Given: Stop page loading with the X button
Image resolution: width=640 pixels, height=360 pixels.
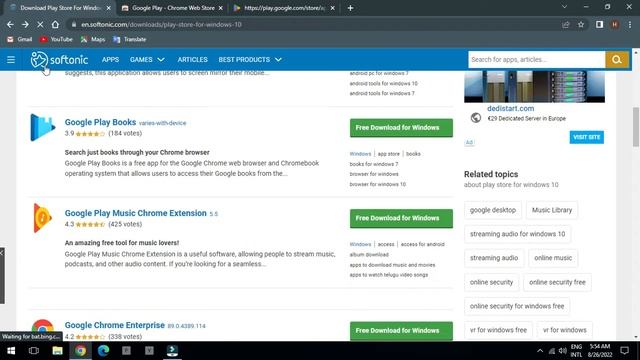Looking at the screenshot, I should [40, 24].
